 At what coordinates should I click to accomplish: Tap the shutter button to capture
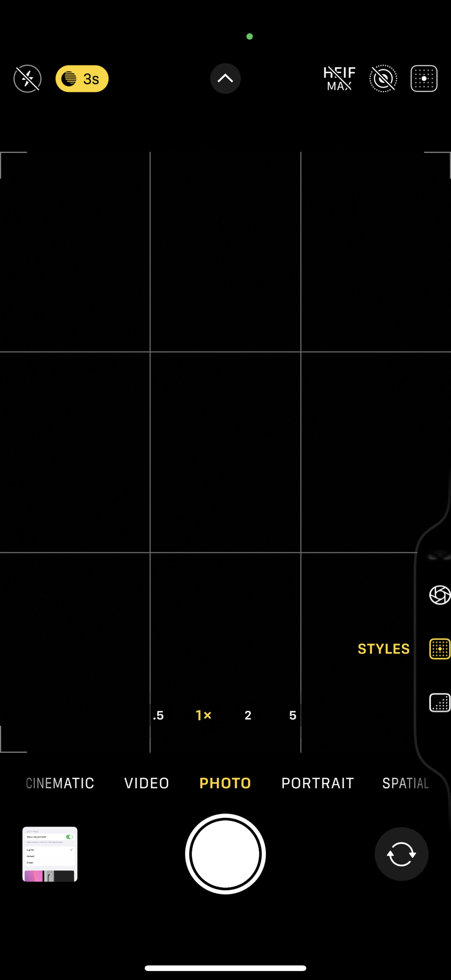(x=225, y=854)
